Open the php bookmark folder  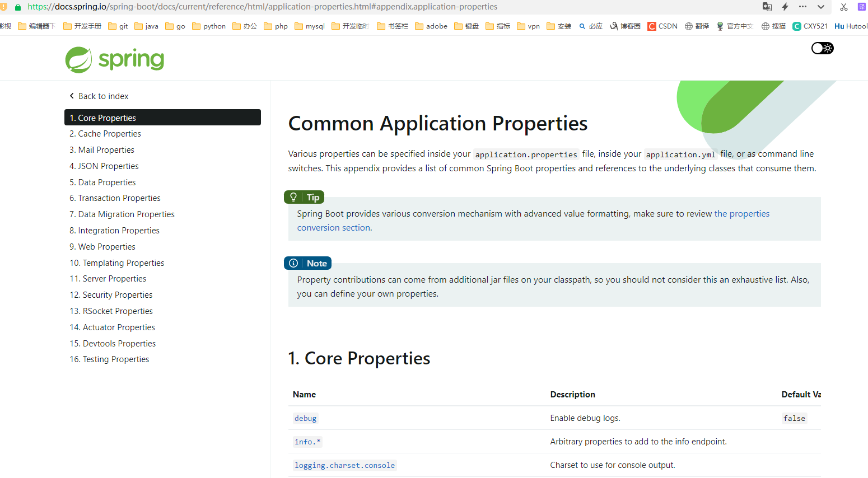[276, 26]
